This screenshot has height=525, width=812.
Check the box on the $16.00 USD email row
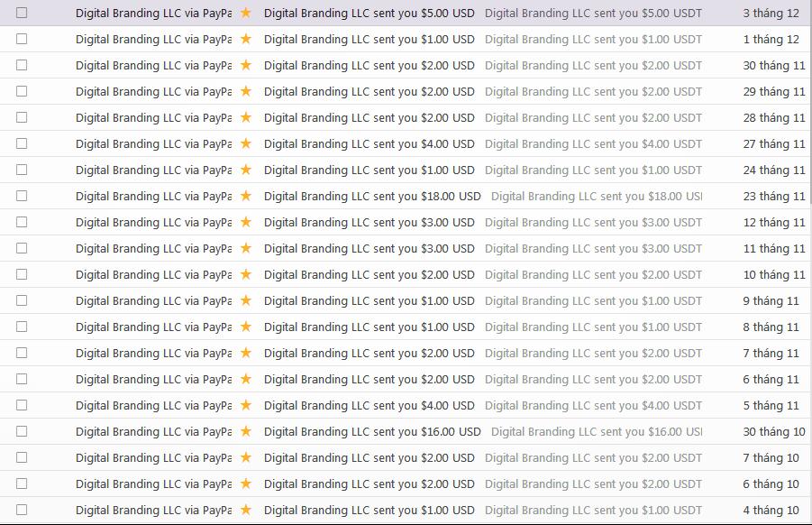tap(22, 431)
